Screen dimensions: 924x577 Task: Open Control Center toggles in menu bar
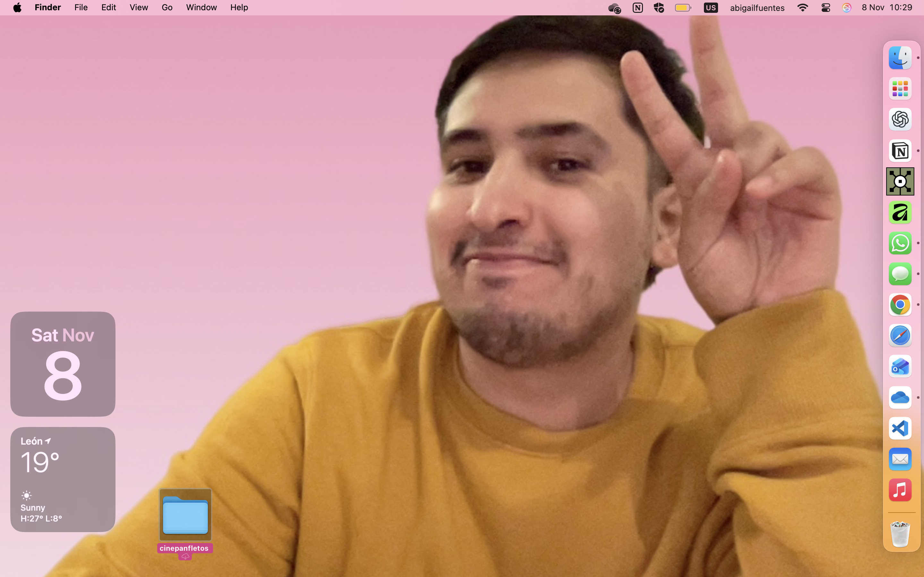pyautogui.click(x=826, y=8)
